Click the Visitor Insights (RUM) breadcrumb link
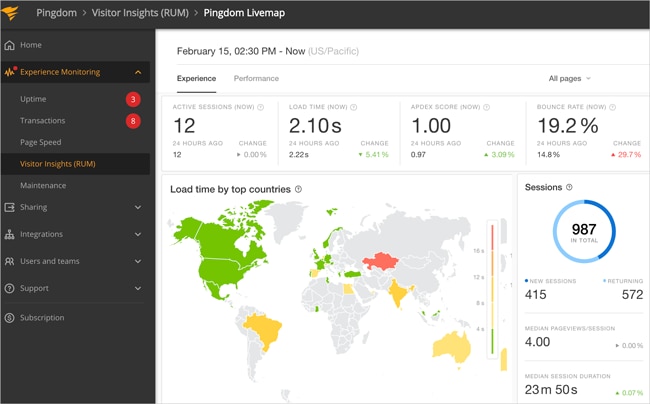This screenshot has height=404, width=650. click(140, 13)
